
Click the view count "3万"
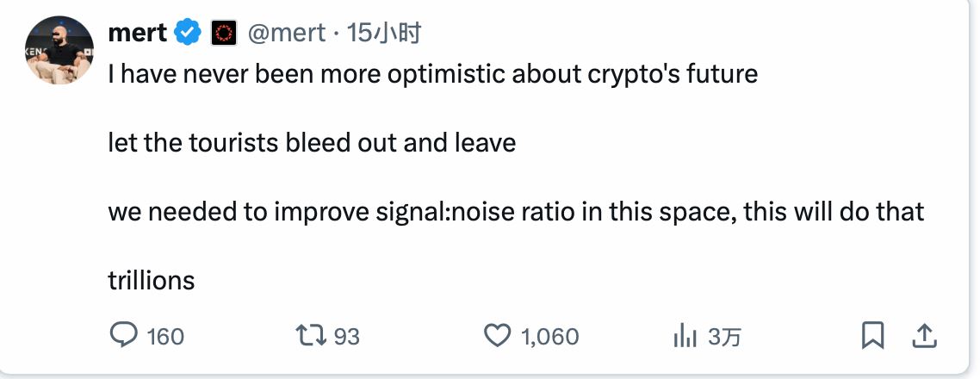click(724, 336)
